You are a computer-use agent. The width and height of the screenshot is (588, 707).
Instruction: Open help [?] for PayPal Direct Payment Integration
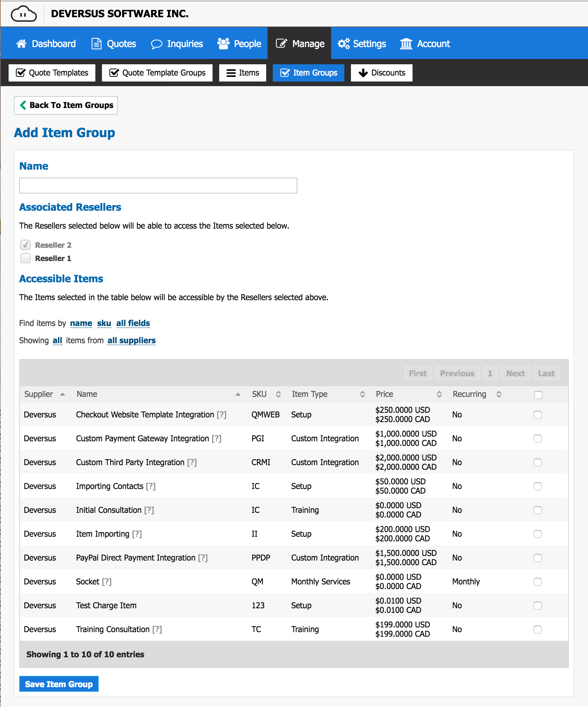tap(203, 558)
